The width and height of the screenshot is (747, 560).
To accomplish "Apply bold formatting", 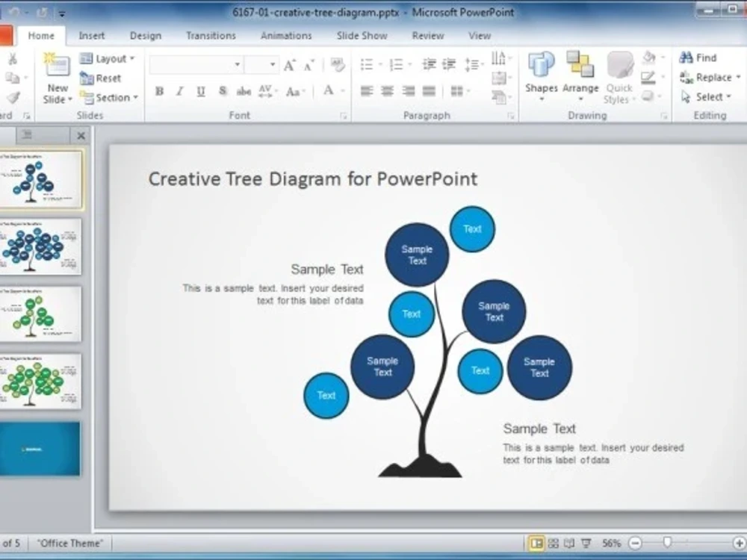I will tap(158, 92).
